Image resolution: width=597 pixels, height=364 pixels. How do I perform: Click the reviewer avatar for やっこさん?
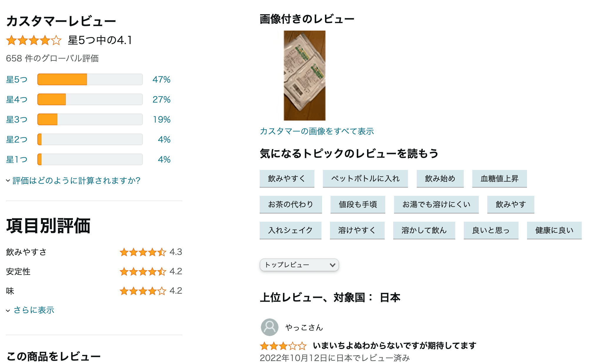(x=269, y=327)
